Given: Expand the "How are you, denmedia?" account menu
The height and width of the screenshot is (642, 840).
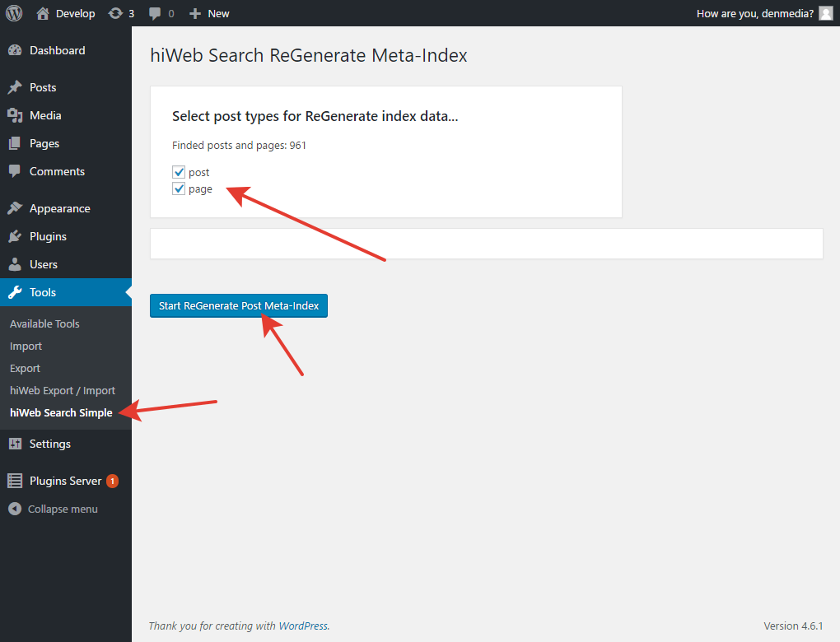Looking at the screenshot, I should click(x=754, y=13).
